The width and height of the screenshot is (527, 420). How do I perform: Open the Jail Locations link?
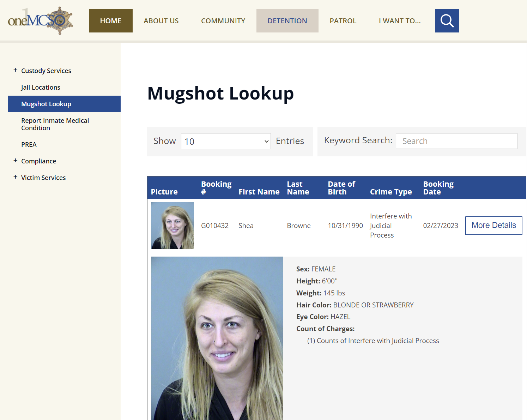coord(41,87)
